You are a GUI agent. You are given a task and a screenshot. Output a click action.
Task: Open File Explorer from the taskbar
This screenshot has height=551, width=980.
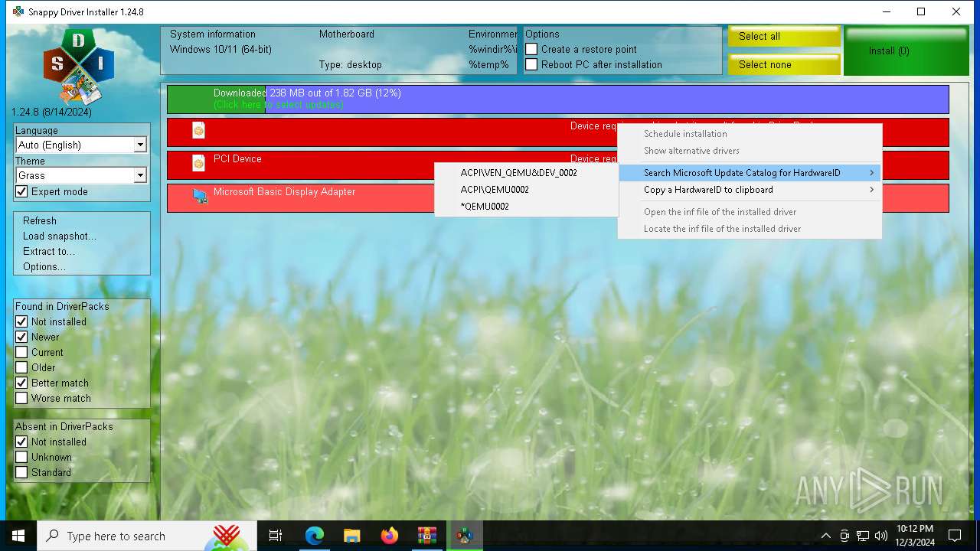pyautogui.click(x=351, y=536)
